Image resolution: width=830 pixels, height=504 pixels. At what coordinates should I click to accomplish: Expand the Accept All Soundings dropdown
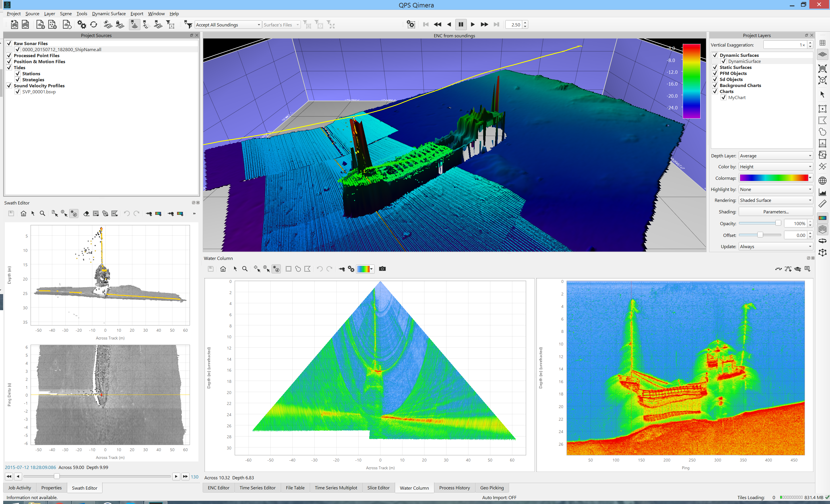coord(258,25)
